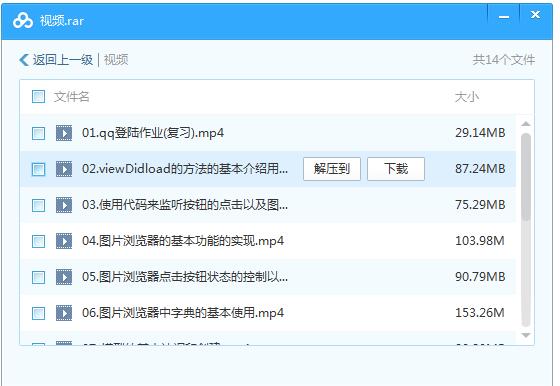Click the 视频 breadcrumb folder
This screenshot has height=386, width=560.
(116, 60)
